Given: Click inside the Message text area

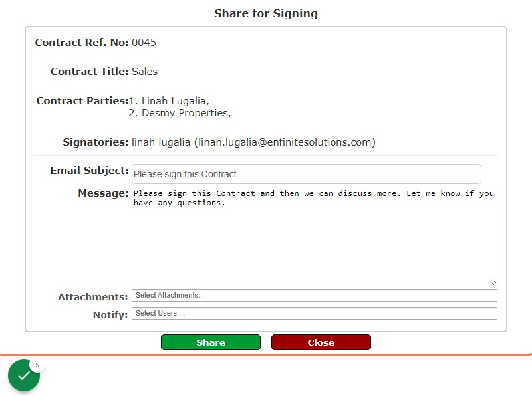Looking at the screenshot, I should tap(315, 237).
